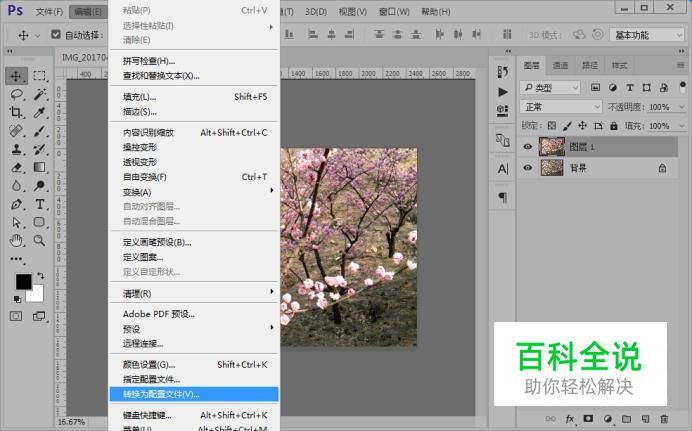Select the Hand tool
Viewport: 692px width, 431px height.
pos(17,241)
